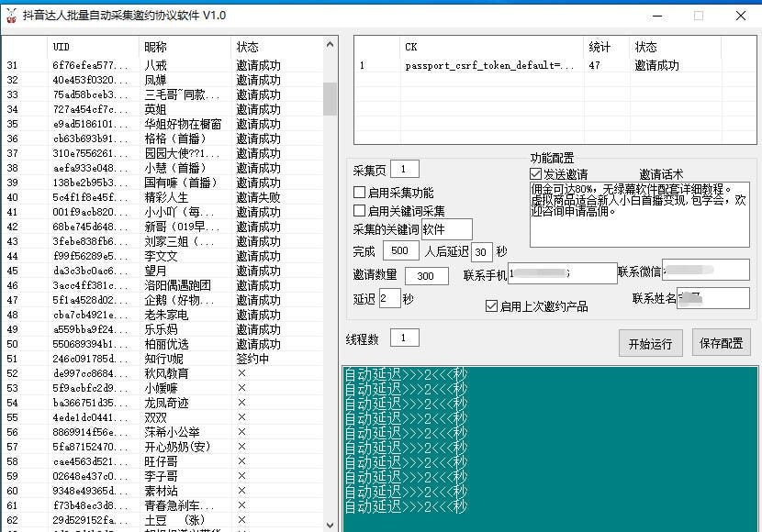762x532 pixels.
Task: Enable the 启用采集功能 checkbox
Action: [x=360, y=193]
